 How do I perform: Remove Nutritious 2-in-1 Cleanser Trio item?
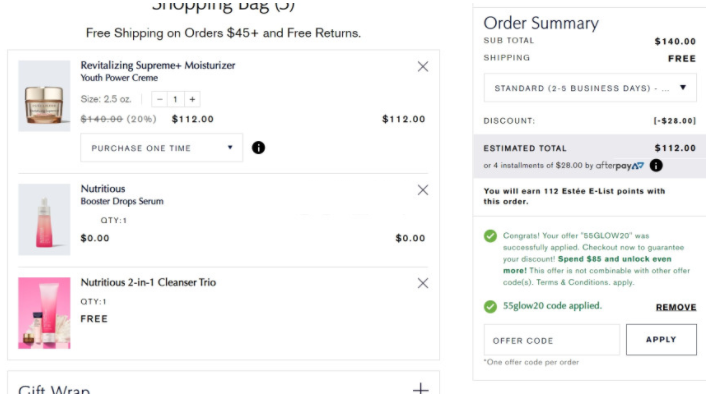pyautogui.click(x=423, y=283)
